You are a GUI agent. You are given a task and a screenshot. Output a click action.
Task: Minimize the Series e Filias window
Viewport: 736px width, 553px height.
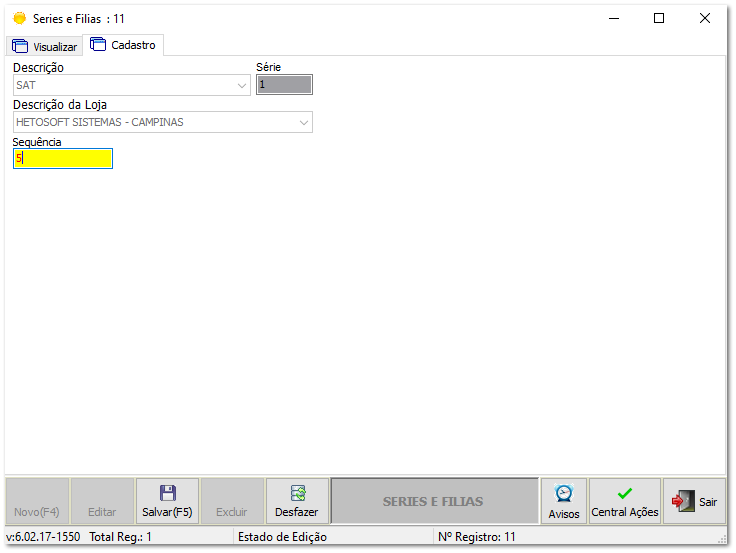click(614, 18)
